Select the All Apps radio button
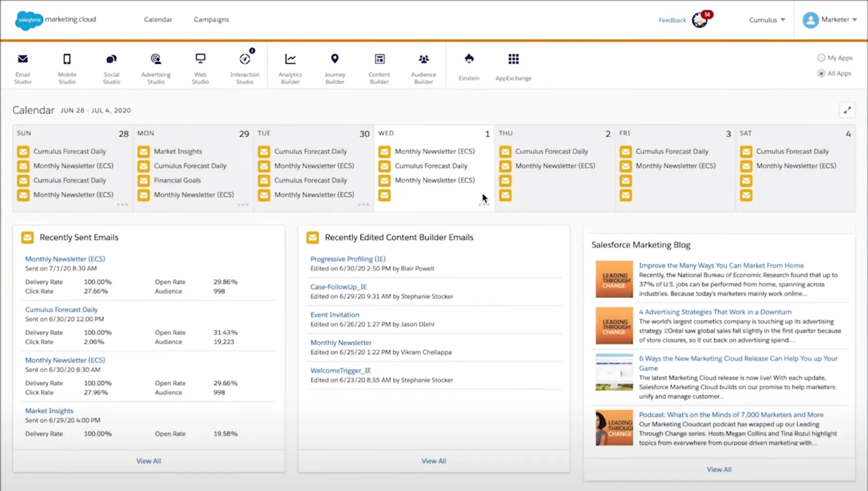Screen dimensions: 868x491 point(821,73)
